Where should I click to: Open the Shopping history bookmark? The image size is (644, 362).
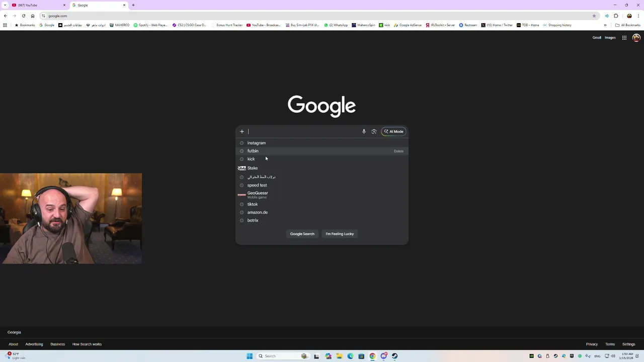(557, 25)
